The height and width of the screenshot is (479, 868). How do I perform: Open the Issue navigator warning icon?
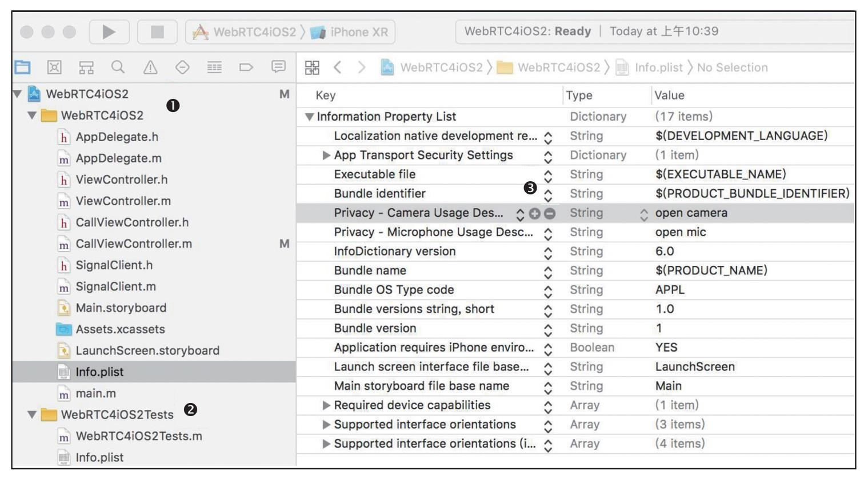(150, 67)
